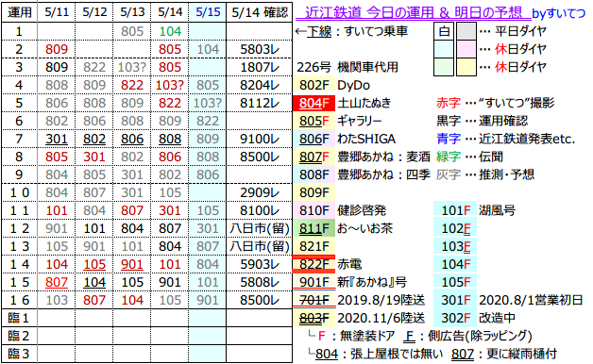Click the 226号 機関車代用 note
Screen dimensions: 593x364
[347, 67]
